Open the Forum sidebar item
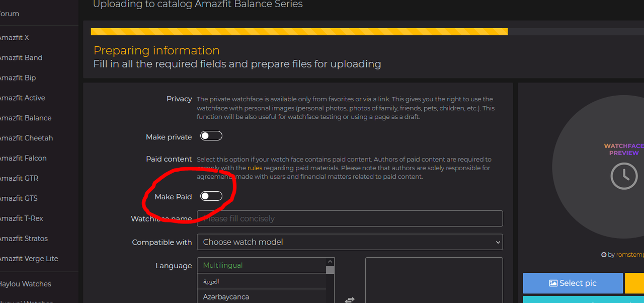 [10, 14]
